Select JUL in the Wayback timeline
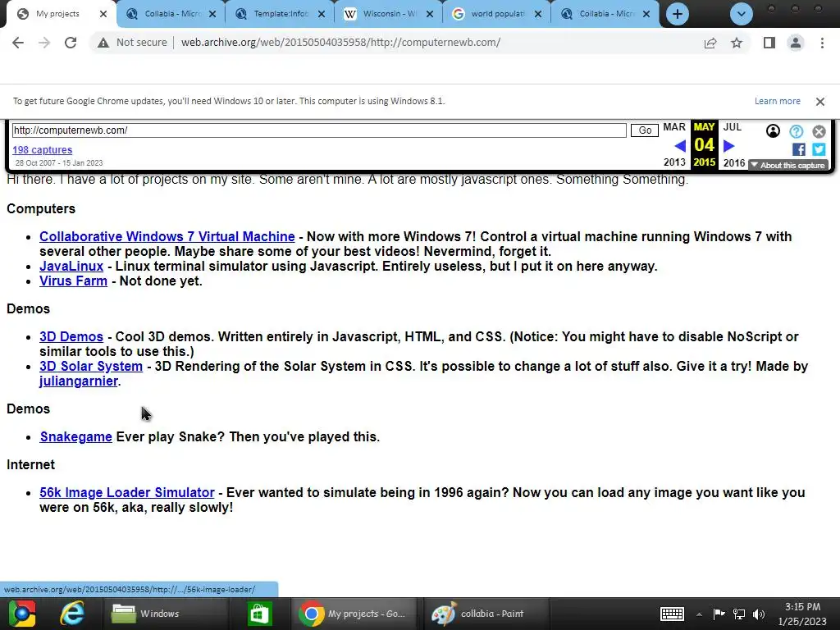 coord(733,127)
